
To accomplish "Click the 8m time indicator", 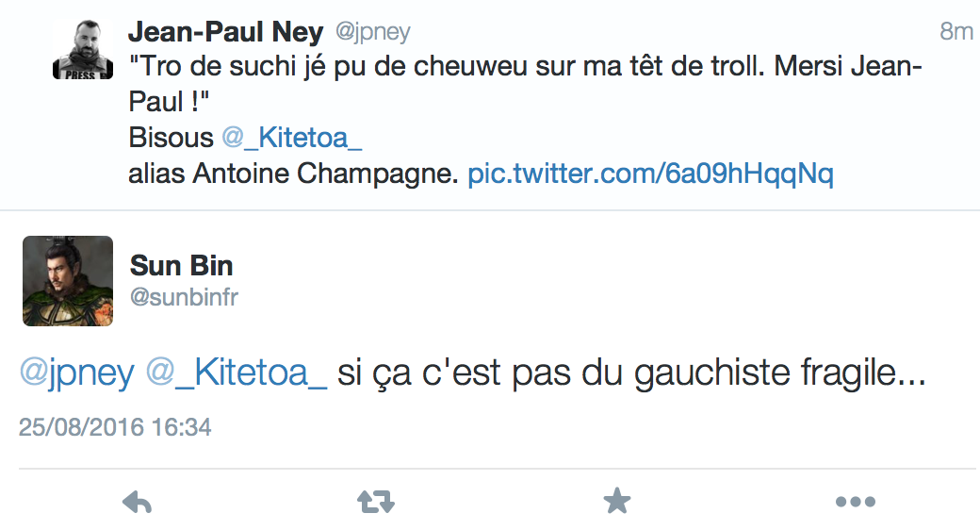I will point(956,31).
